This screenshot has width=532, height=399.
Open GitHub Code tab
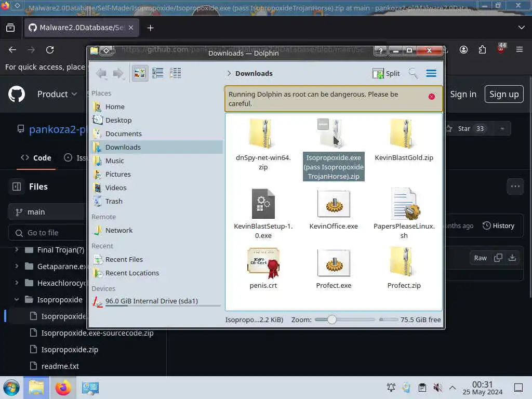click(36, 158)
